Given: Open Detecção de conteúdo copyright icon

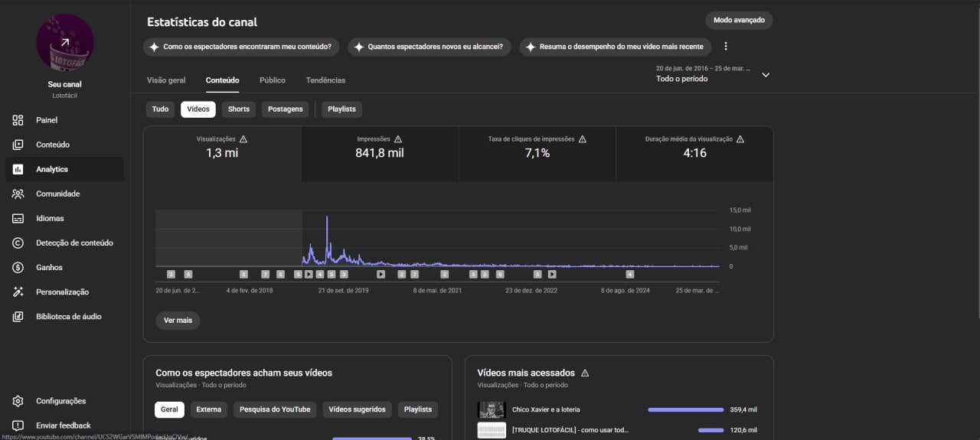Looking at the screenshot, I should pyautogui.click(x=18, y=243).
